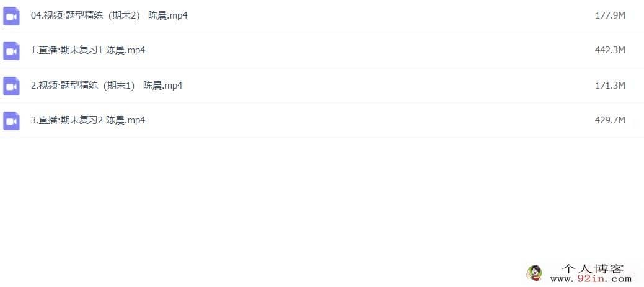Select the 177.9M row's blank middle area
Viewport: 644px width, 287px height.
point(390,15)
